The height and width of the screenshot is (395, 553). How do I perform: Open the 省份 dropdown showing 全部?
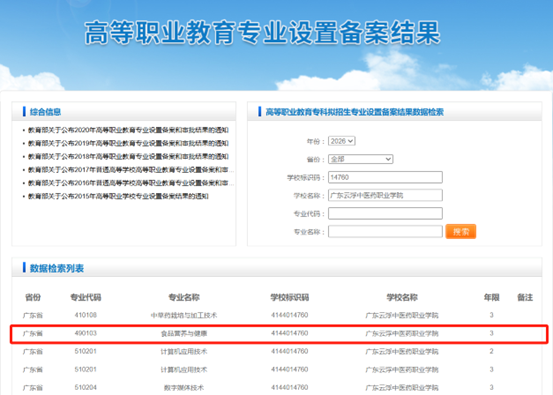click(x=360, y=159)
